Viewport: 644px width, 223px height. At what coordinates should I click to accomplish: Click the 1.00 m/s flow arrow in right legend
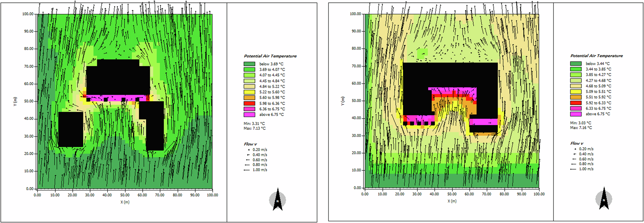point(573,169)
